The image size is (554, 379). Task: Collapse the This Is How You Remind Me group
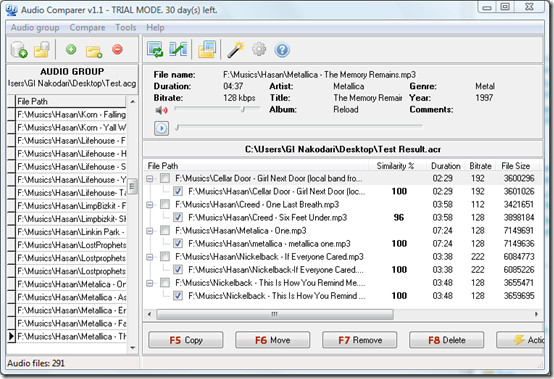coord(150,283)
